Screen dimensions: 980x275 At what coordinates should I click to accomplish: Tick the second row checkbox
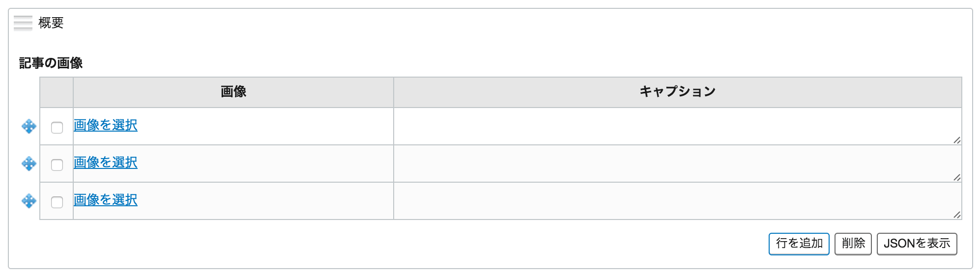(x=57, y=165)
